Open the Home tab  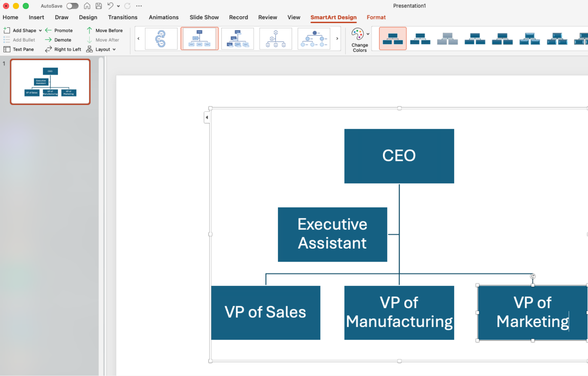(10, 17)
